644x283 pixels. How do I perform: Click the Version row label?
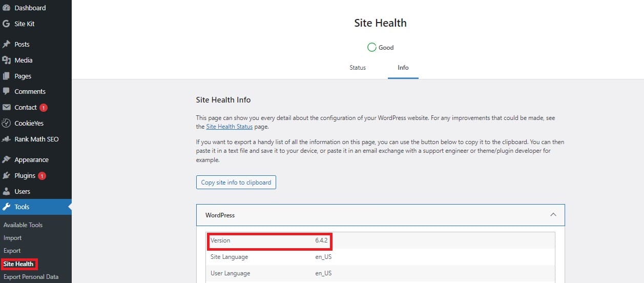tap(220, 240)
